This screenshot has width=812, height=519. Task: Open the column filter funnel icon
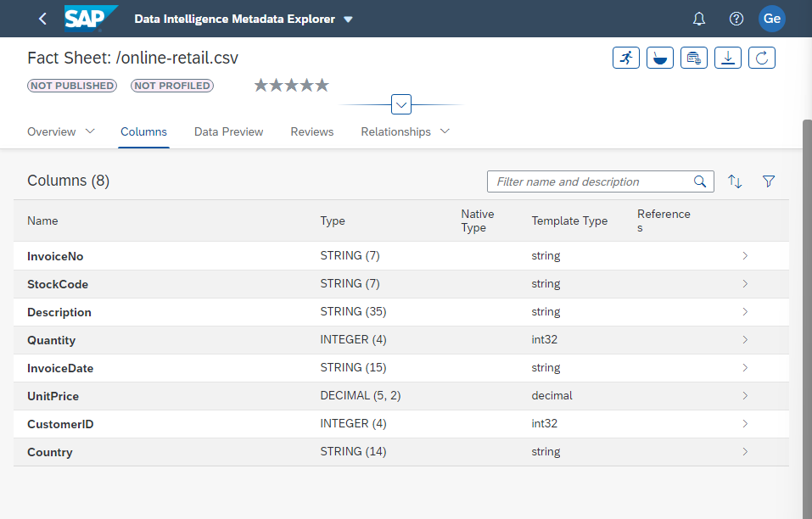769,181
